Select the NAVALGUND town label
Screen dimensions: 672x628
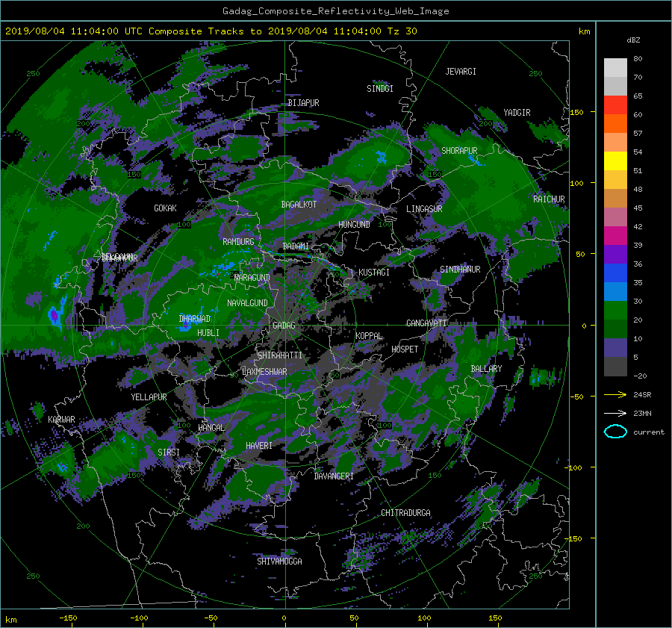[247, 302]
